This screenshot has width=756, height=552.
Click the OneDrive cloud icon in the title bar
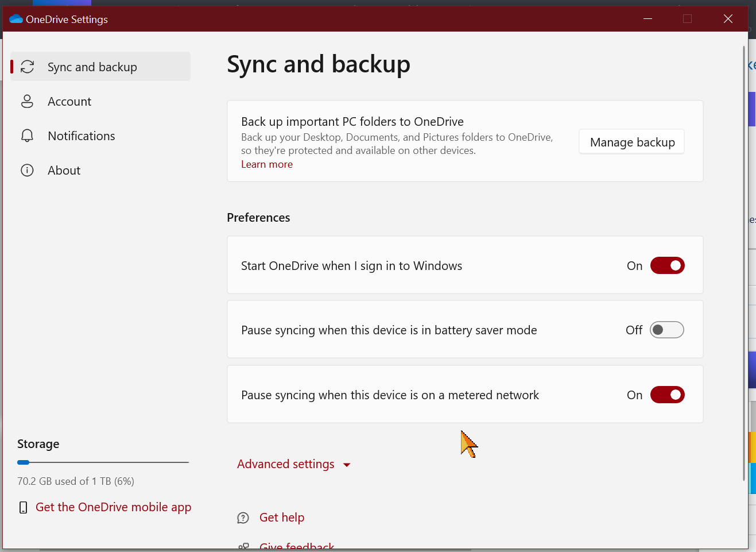pos(15,18)
